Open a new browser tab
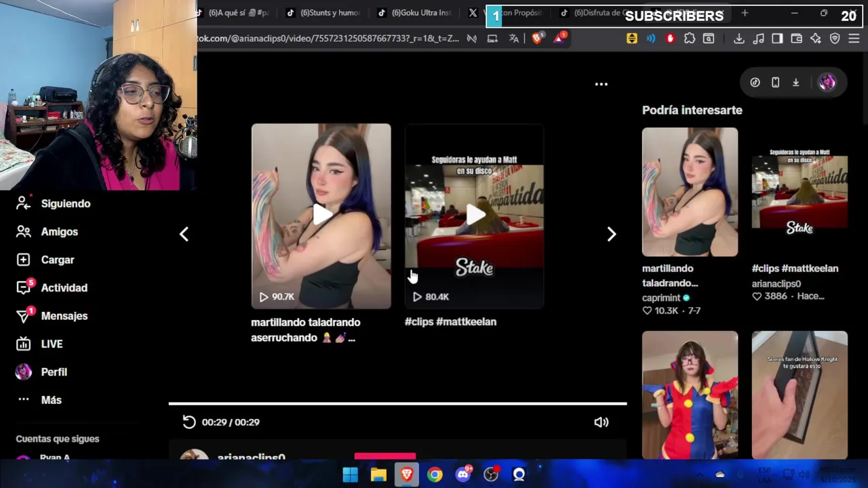 click(745, 13)
